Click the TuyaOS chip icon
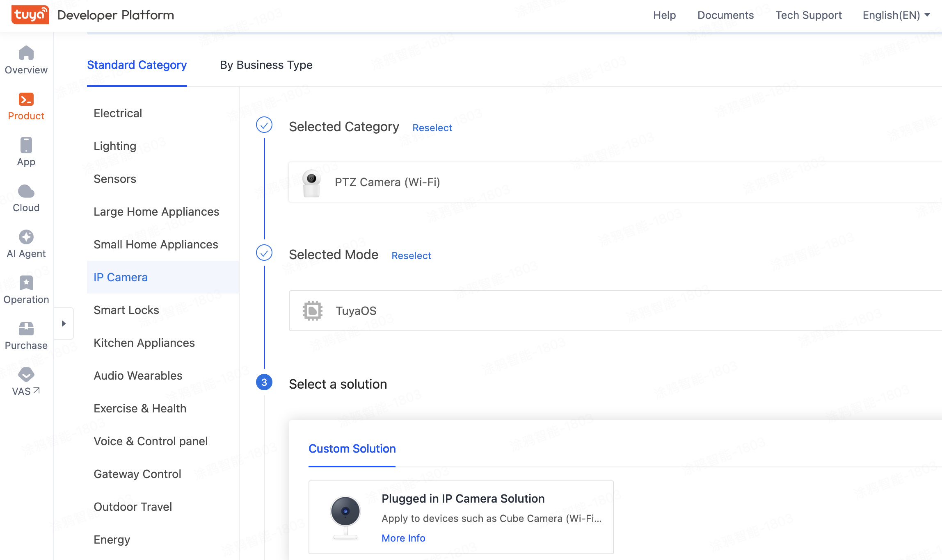The image size is (942, 560). point(313,311)
